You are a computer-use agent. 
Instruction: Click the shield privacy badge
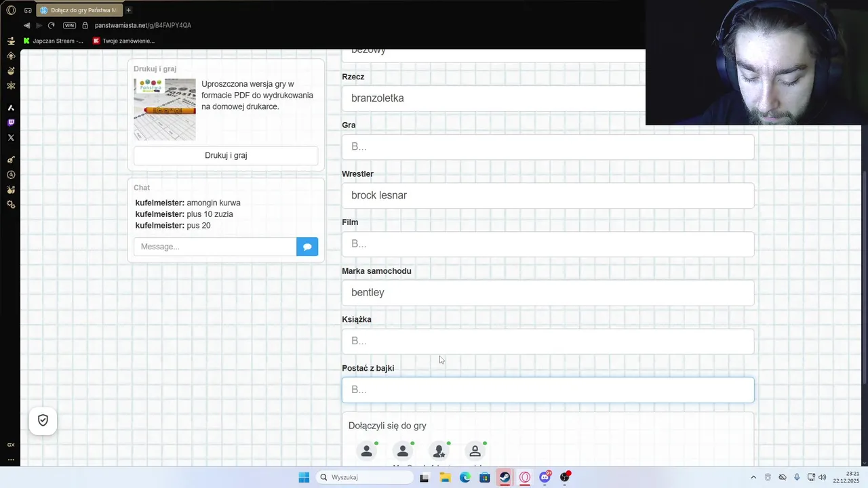click(x=43, y=420)
